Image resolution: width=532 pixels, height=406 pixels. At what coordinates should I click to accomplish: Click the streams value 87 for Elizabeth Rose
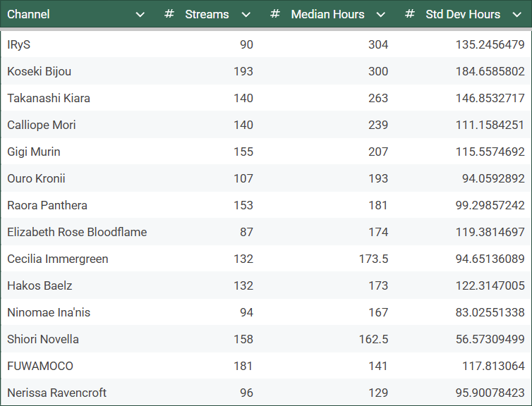point(247,232)
